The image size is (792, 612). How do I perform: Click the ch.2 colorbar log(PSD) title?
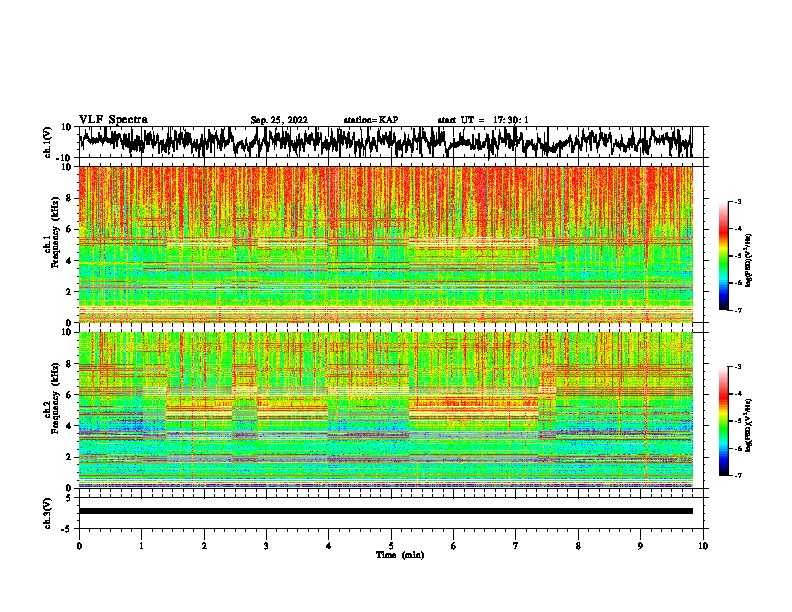pyautogui.click(x=749, y=425)
